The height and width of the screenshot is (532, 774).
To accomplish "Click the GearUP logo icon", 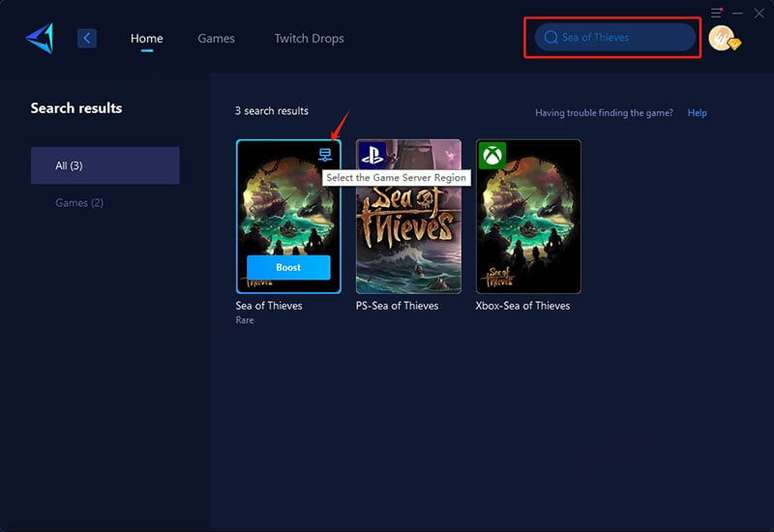I will [40, 38].
